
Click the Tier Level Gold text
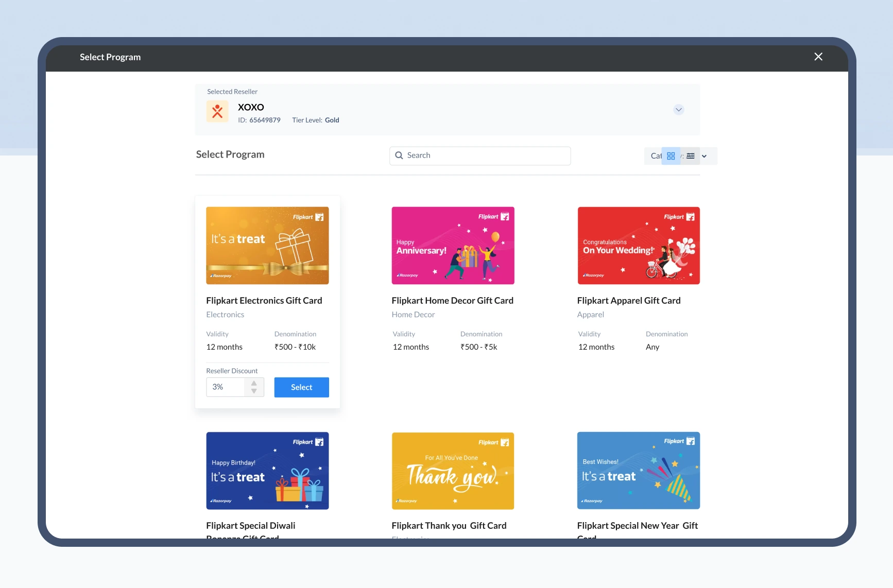[x=316, y=120]
